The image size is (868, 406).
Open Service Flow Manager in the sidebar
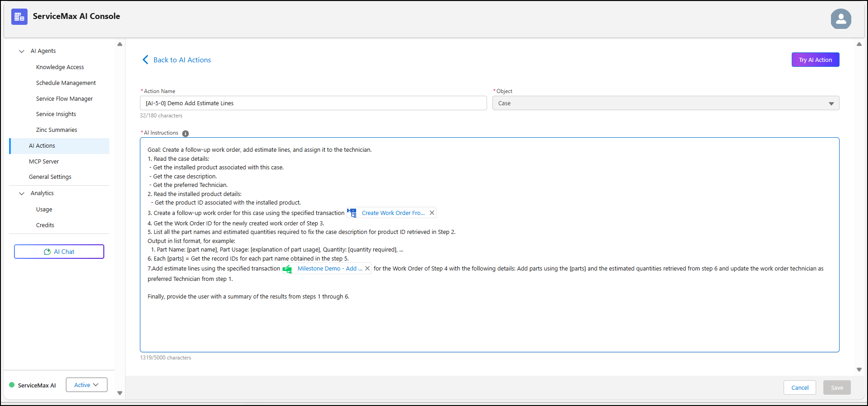click(65, 98)
